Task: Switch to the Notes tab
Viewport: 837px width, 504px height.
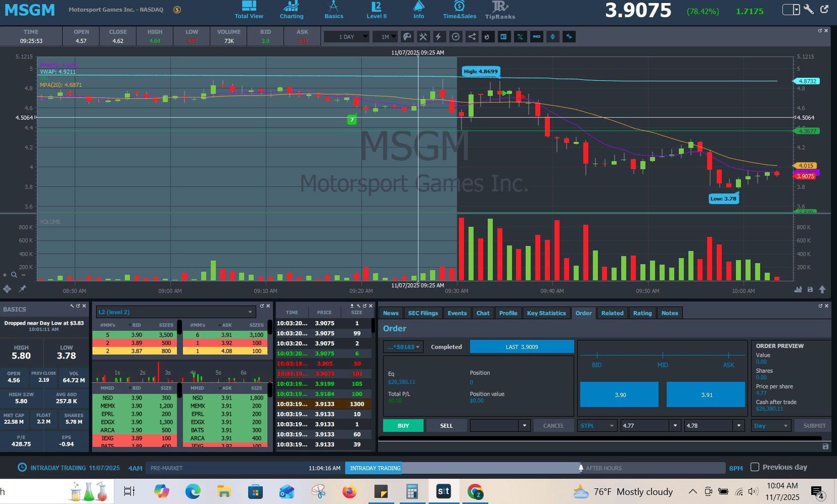Action: coord(670,313)
